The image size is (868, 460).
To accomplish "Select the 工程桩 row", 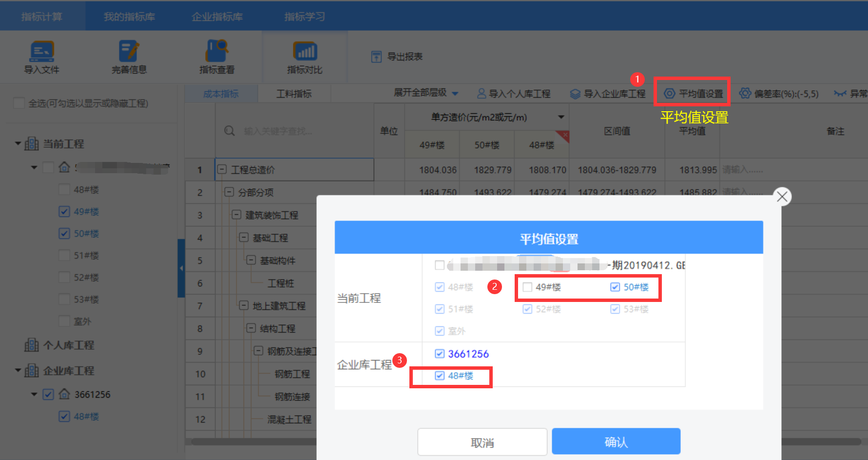I will 281,283.
